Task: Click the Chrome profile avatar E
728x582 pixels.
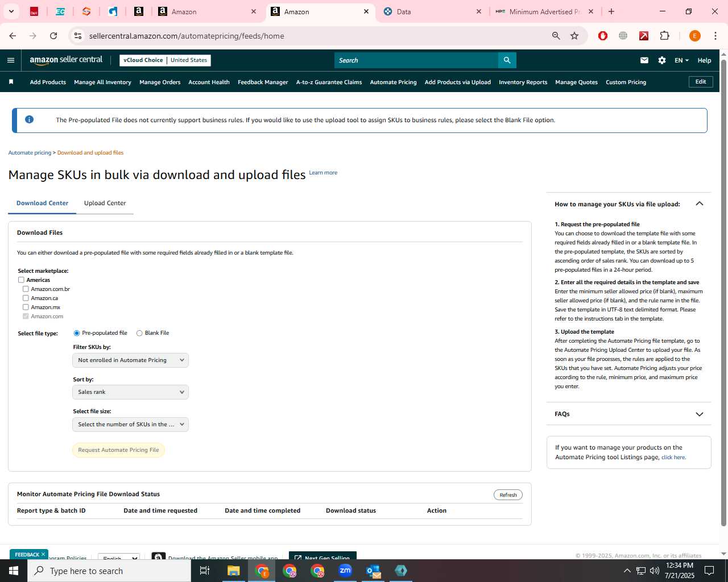Action: point(694,36)
